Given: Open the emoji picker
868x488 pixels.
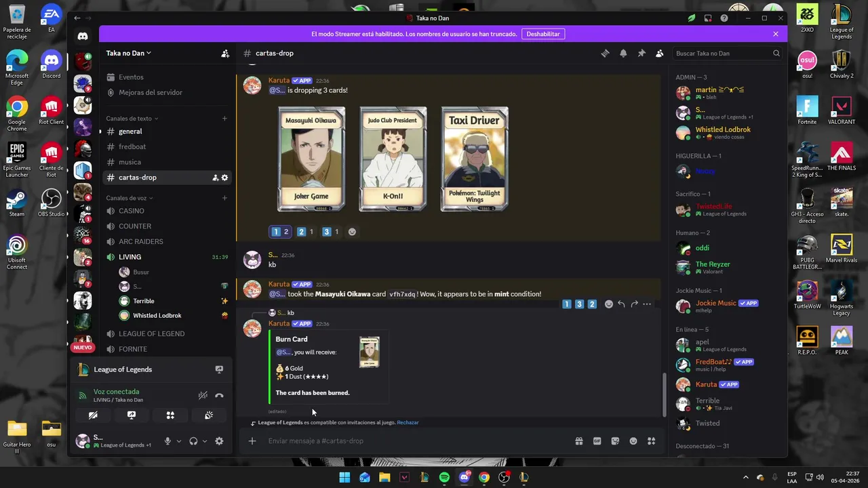Looking at the screenshot, I should 633,441.
